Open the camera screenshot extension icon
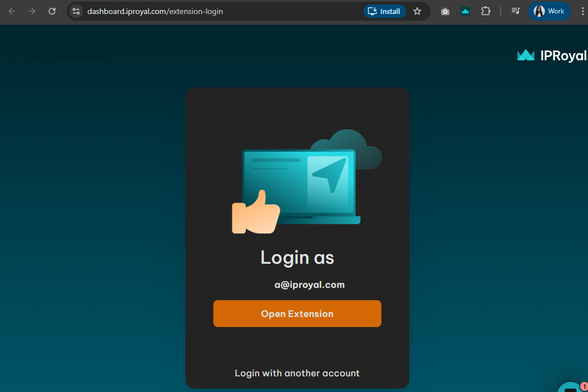This screenshot has height=392, width=588. [445, 11]
